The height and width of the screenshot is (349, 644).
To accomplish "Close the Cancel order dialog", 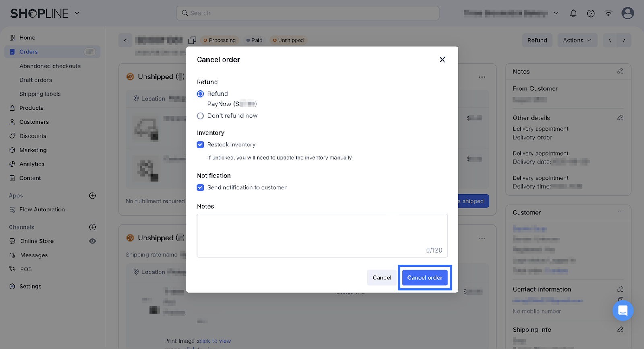I will click(442, 60).
